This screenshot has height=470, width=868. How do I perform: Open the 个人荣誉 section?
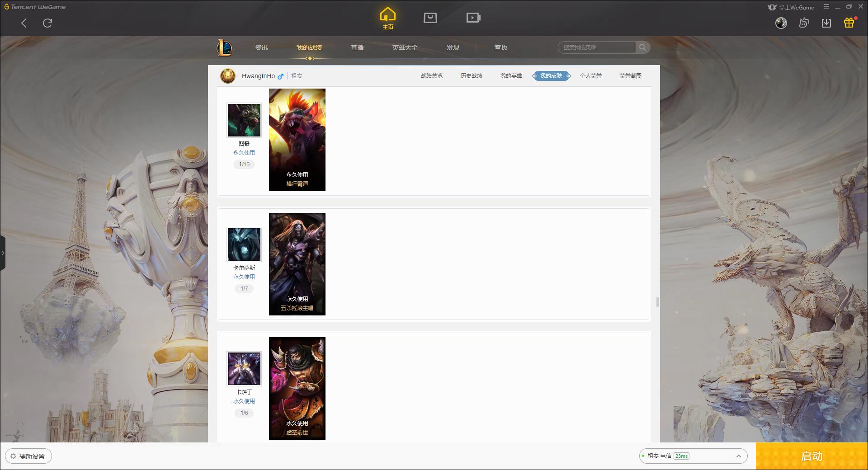pos(591,76)
